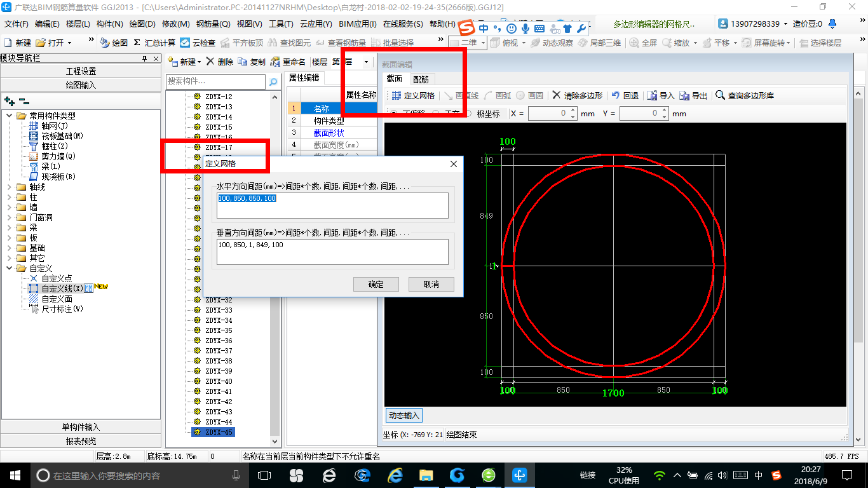Toggle the 动态输入 dynamic input button
This screenshot has width=868, height=488.
(403, 415)
